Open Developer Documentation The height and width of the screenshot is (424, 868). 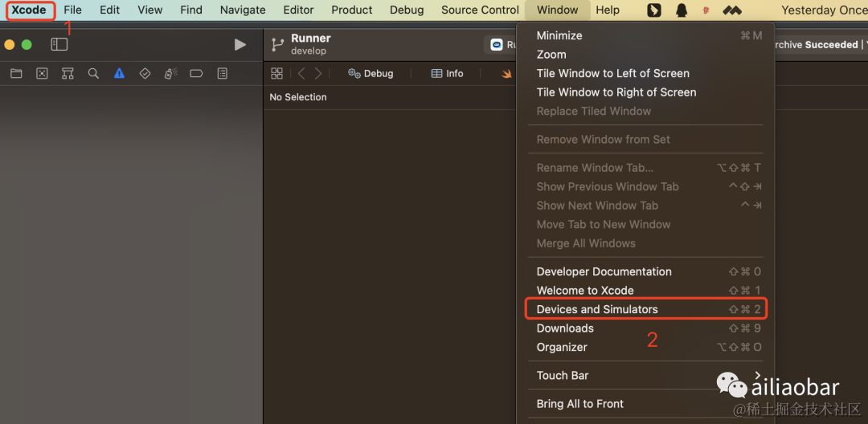[x=645, y=271]
